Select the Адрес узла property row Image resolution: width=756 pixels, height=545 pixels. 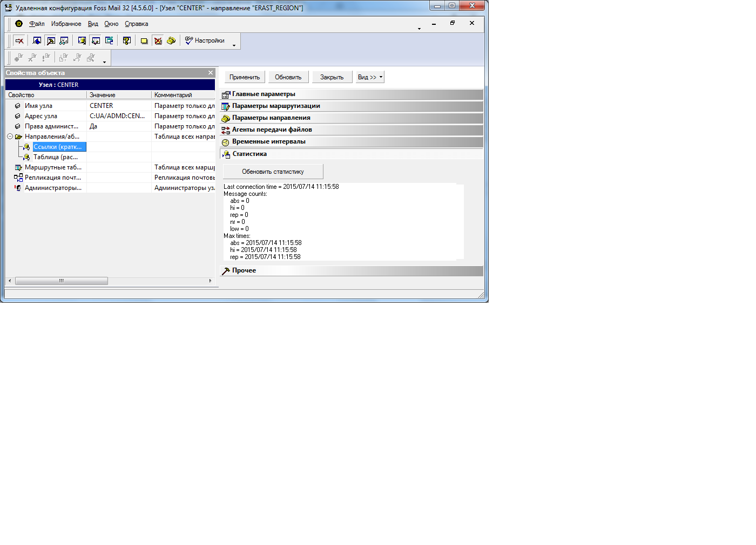110,116
